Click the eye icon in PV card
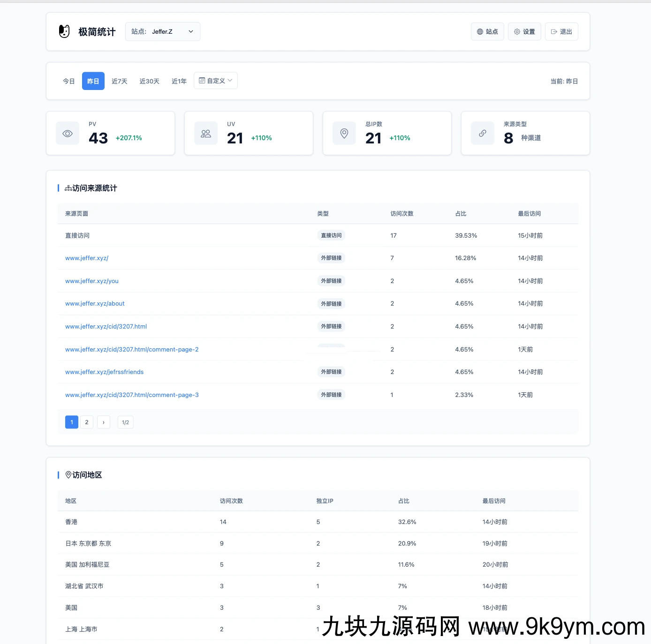 pyautogui.click(x=68, y=134)
